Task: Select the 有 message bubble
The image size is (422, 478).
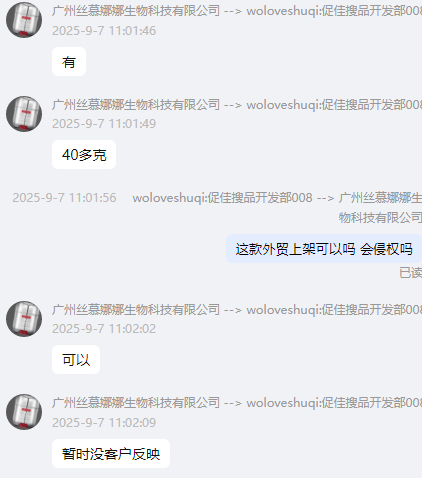Action: 69,62
